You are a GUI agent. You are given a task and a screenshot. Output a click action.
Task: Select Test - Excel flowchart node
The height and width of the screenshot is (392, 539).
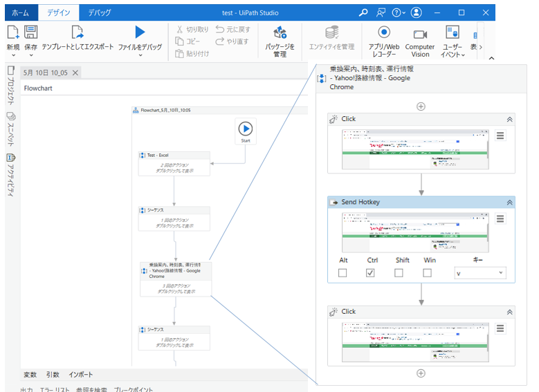(x=174, y=164)
